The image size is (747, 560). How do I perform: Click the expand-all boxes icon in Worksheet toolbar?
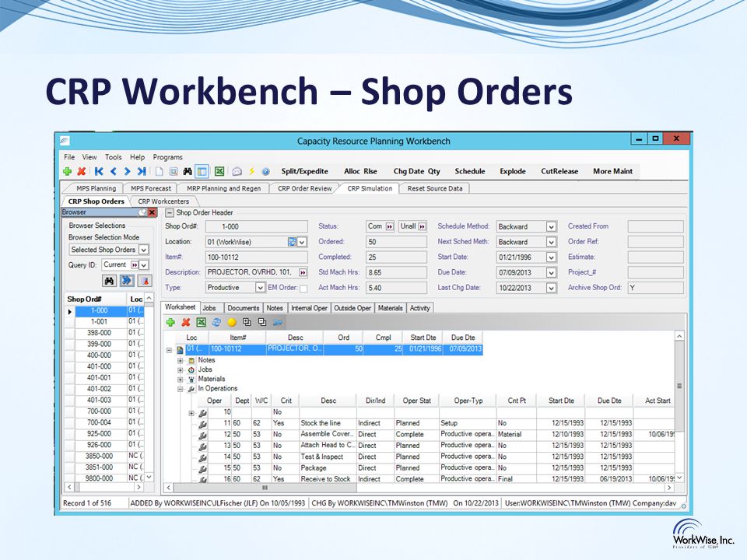[x=247, y=322]
